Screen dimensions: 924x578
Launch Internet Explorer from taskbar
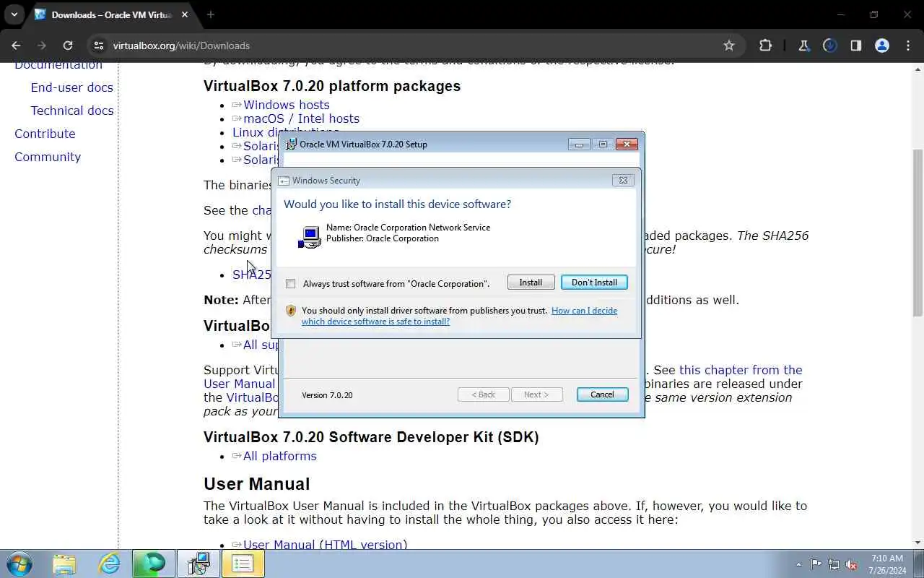pyautogui.click(x=109, y=564)
